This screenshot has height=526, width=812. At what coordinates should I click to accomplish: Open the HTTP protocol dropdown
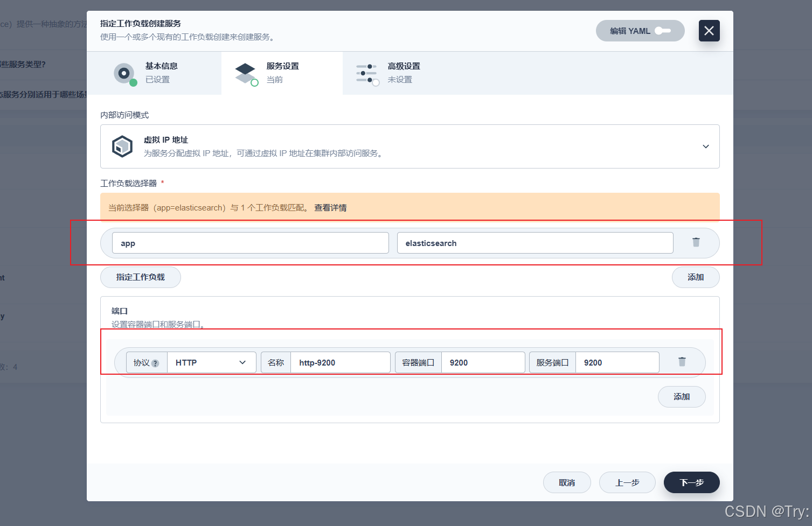212,362
